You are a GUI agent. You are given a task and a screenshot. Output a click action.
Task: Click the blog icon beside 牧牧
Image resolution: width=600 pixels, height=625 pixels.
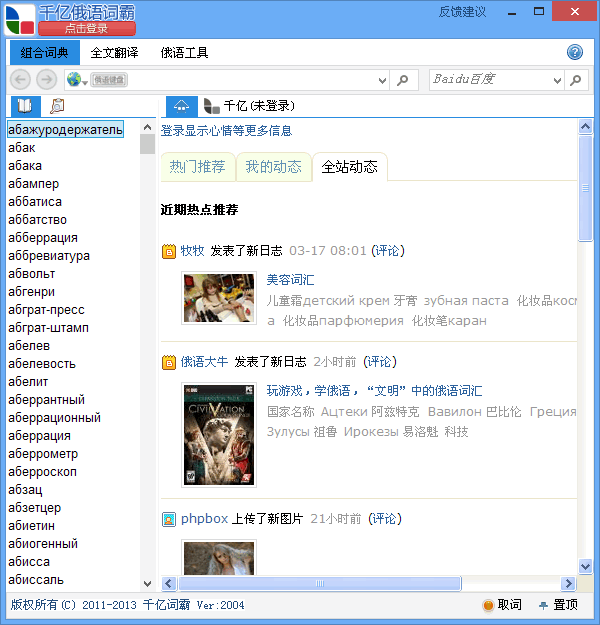(169, 251)
